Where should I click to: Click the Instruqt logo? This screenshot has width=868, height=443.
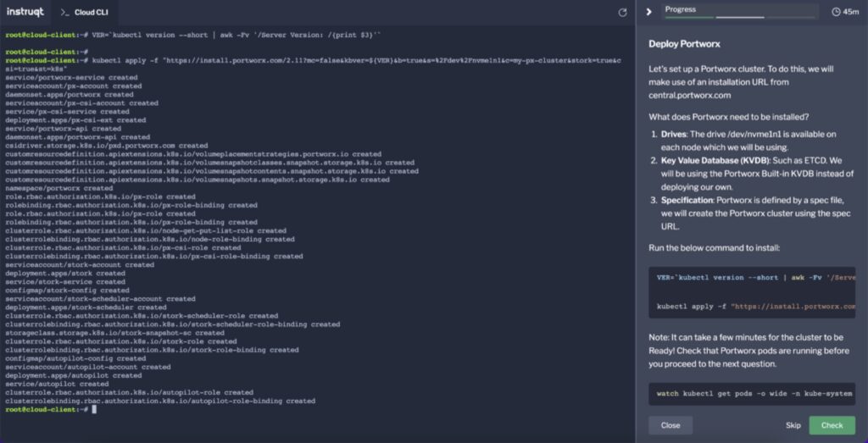coord(25,12)
